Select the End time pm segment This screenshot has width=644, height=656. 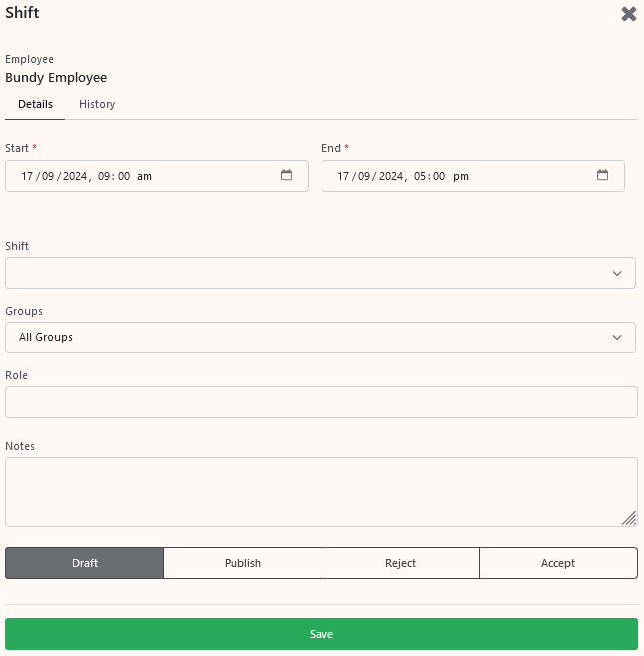pyautogui.click(x=460, y=176)
